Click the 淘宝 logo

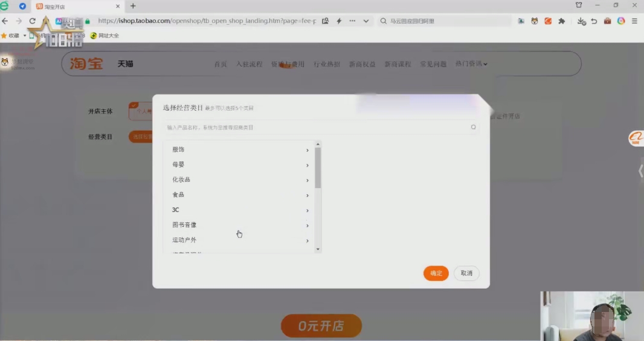click(x=86, y=63)
